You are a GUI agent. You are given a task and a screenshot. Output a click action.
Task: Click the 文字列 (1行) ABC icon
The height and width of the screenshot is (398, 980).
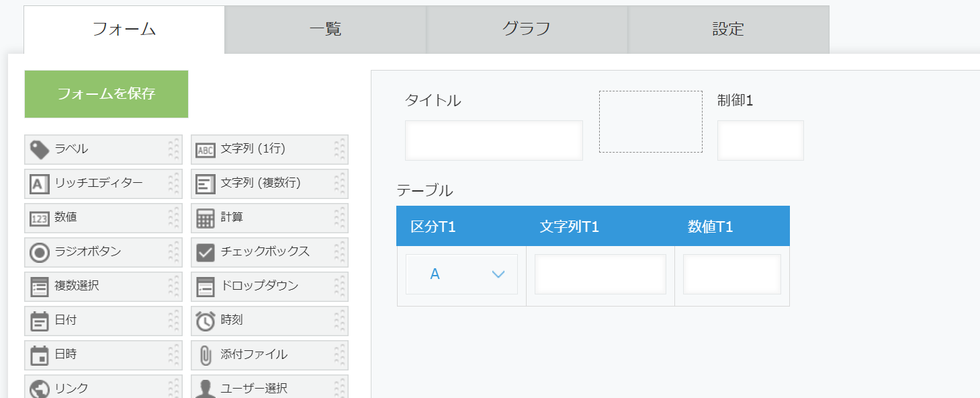205,151
